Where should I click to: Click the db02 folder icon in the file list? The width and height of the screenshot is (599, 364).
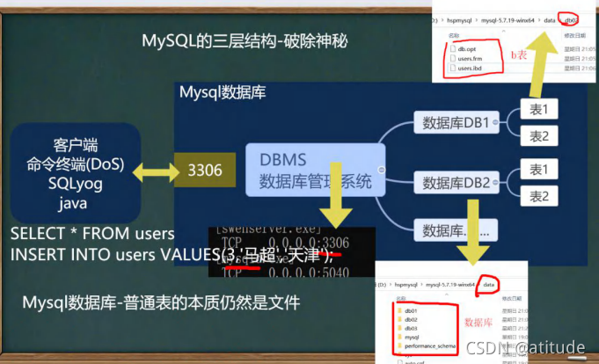[x=399, y=320]
